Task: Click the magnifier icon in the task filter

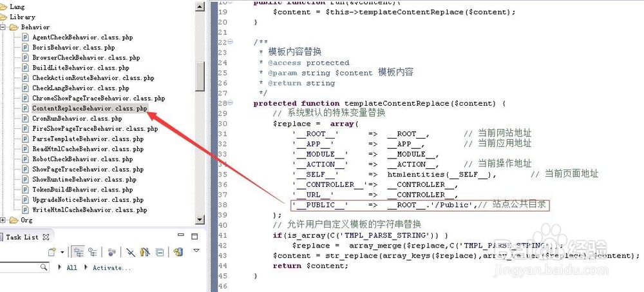Action: (44, 268)
